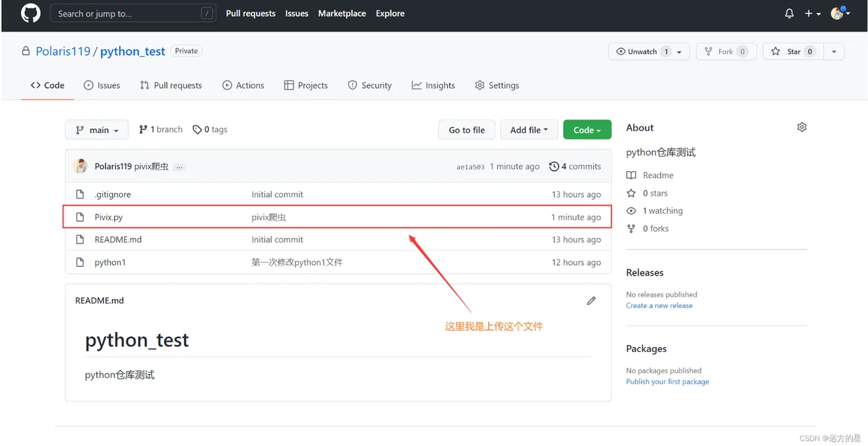The height and width of the screenshot is (446, 868).
Task: Open notifications bell in header
Action: click(789, 13)
